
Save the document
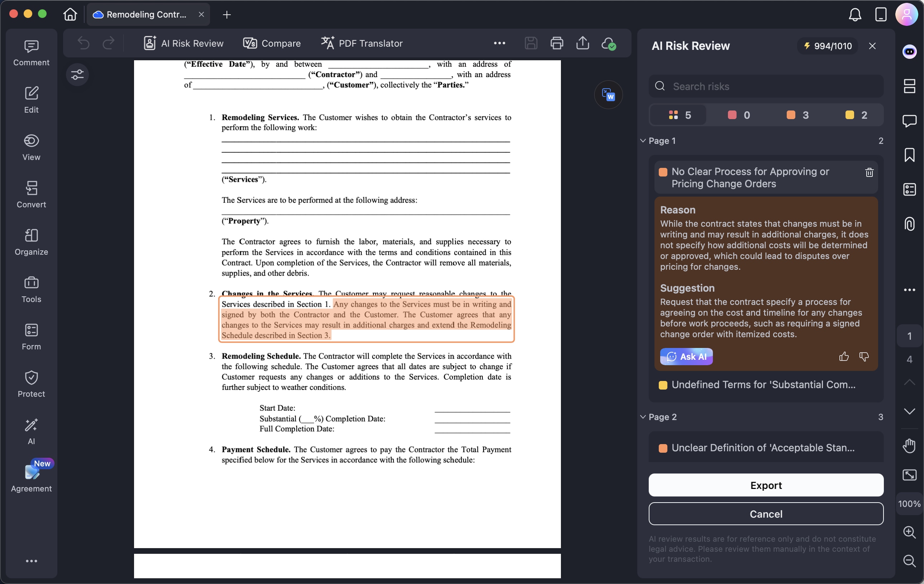pyautogui.click(x=531, y=43)
